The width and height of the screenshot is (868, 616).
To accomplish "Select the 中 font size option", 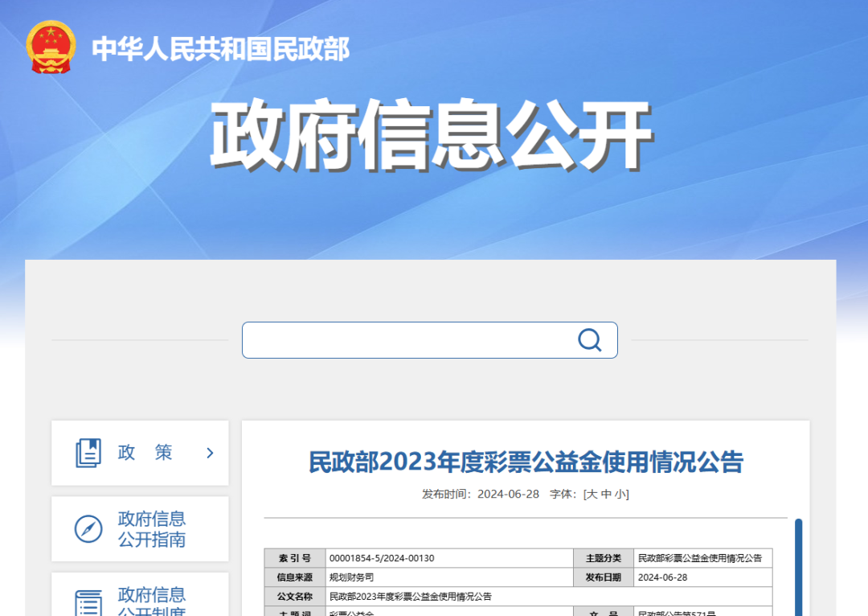I will (608, 494).
